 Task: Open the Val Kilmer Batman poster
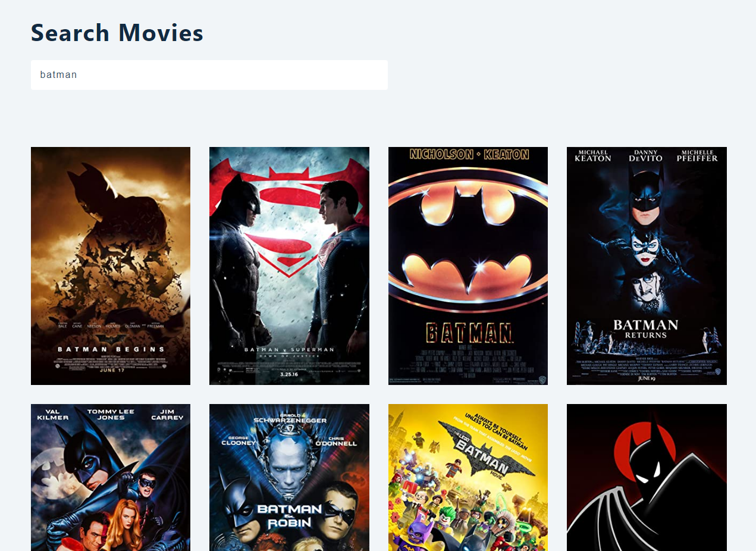[x=111, y=478]
